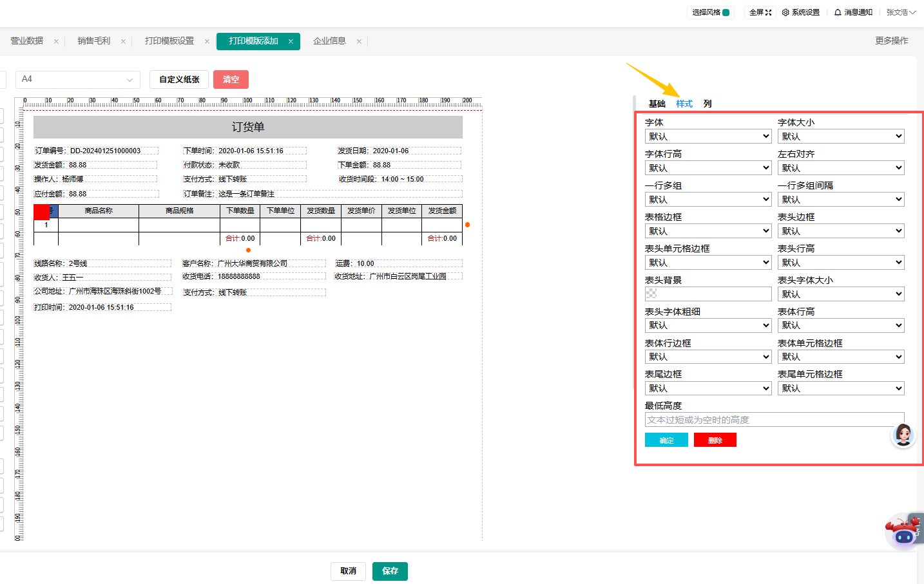The image size is (924, 584).
Task: Switch to the 基础 tab
Action: 657,104
